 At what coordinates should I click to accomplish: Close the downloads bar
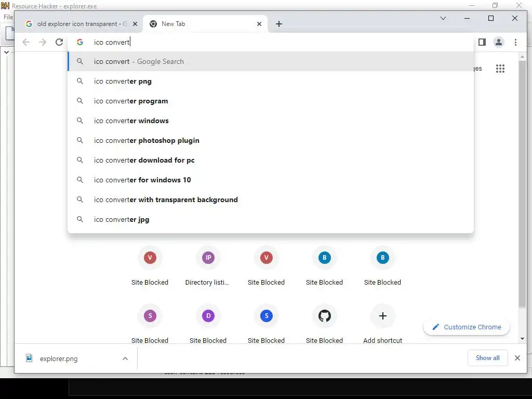(517, 358)
